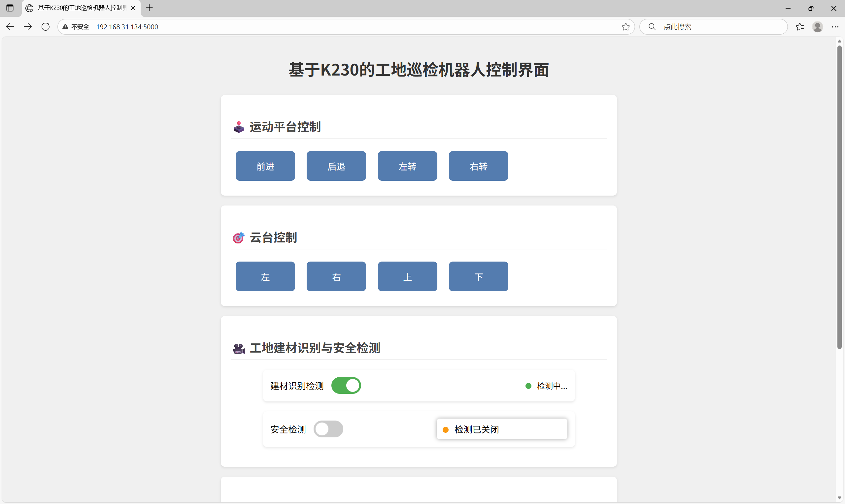
Task: Turn off the 建材识别检测 switch
Action: click(346, 386)
